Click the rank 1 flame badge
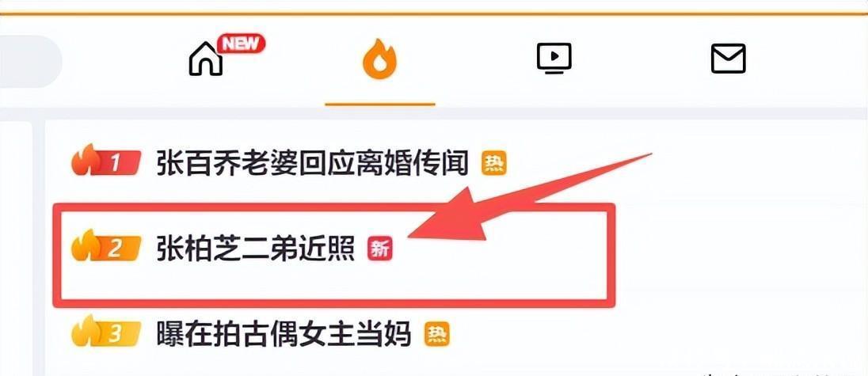 point(106,161)
